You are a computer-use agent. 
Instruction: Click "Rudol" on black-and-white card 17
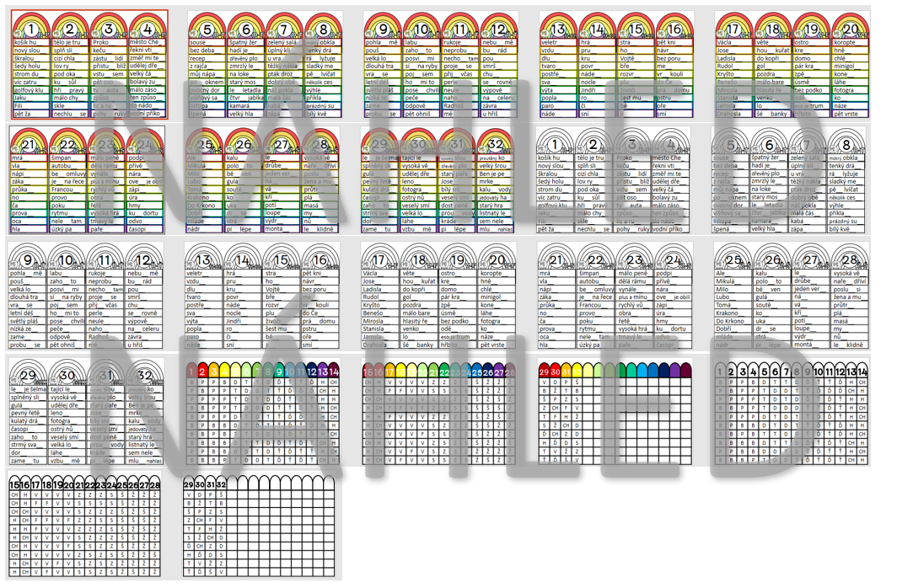click(371, 297)
